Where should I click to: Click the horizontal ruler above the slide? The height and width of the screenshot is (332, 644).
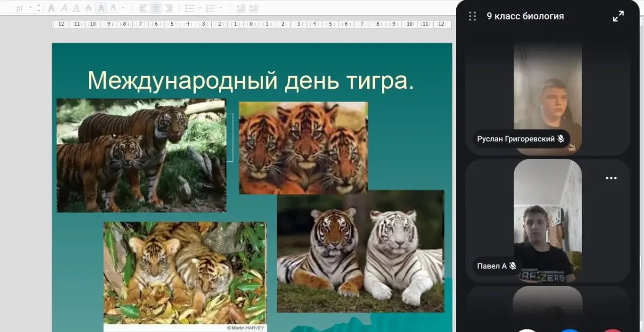coord(252,24)
